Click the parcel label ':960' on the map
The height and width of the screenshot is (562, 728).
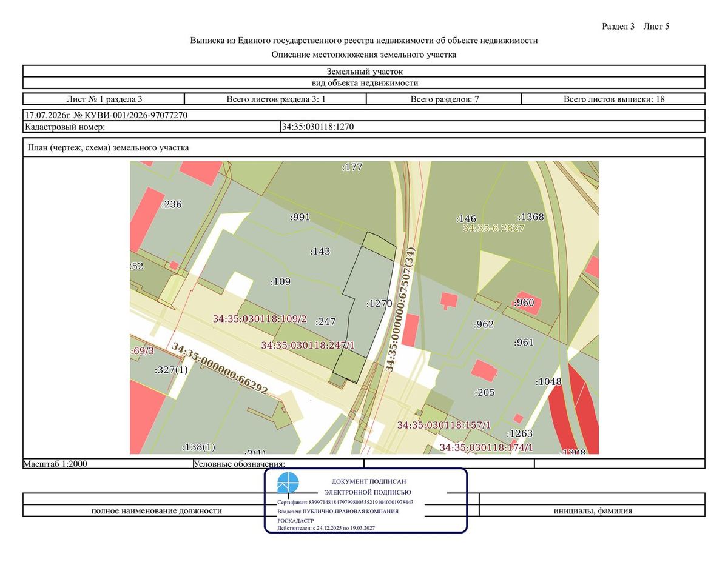coord(524,303)
